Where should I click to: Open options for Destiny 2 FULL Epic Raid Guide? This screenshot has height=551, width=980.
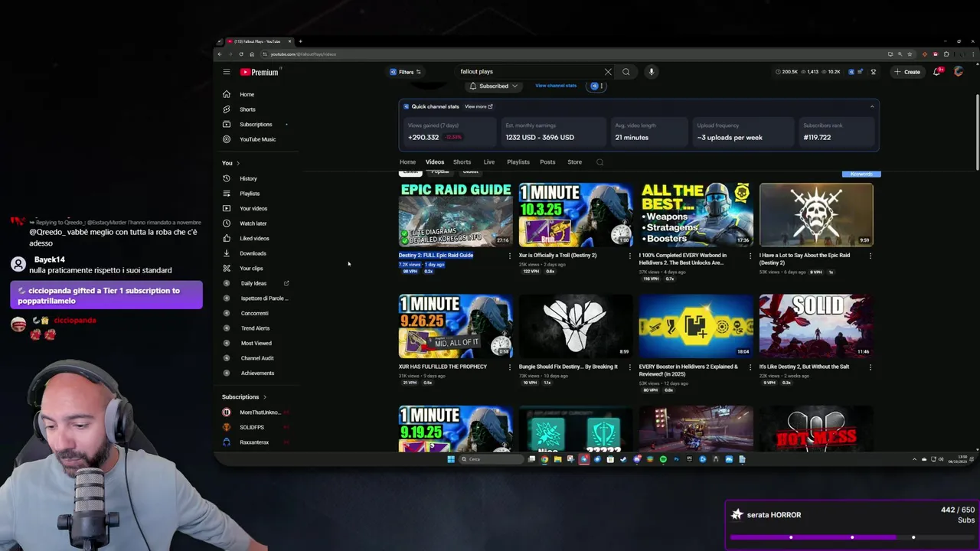[510, 256]
